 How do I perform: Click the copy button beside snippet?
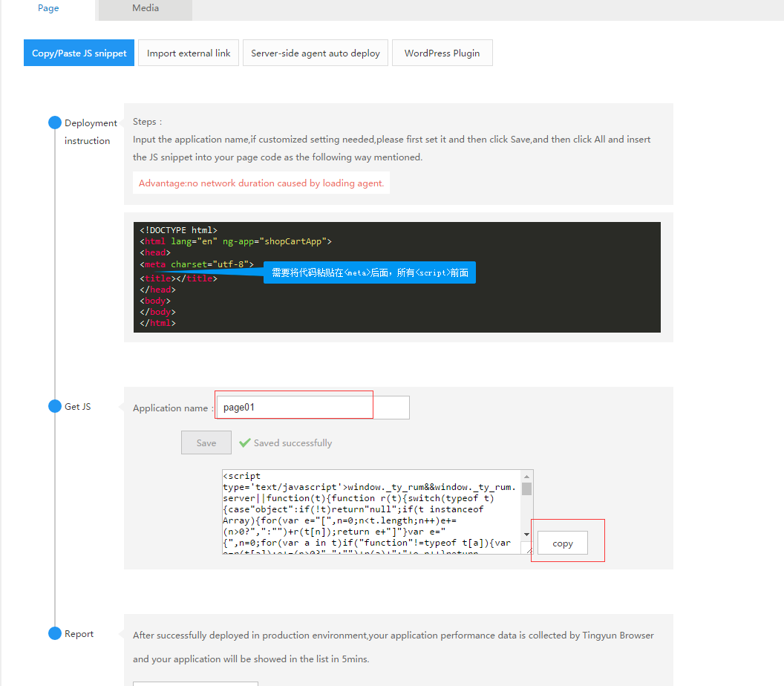click(x=563, y=543)
